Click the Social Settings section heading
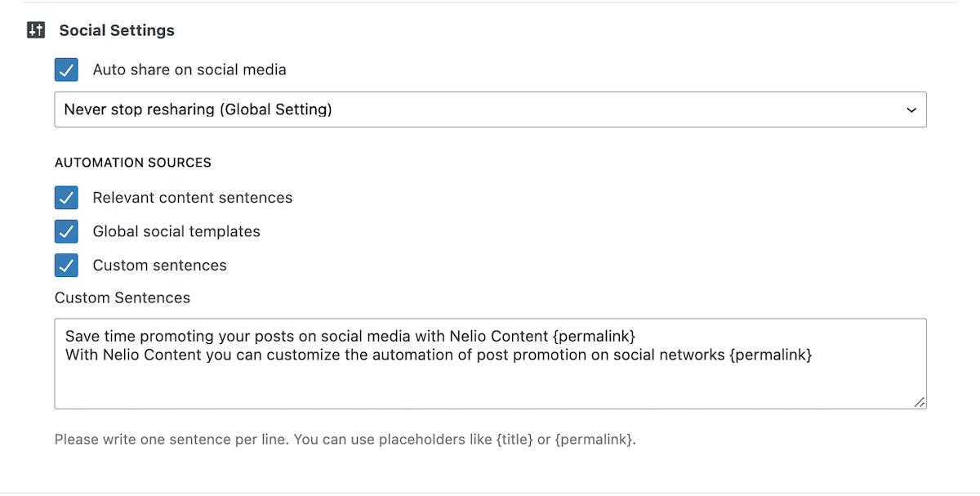 click(x=117, y=30)
